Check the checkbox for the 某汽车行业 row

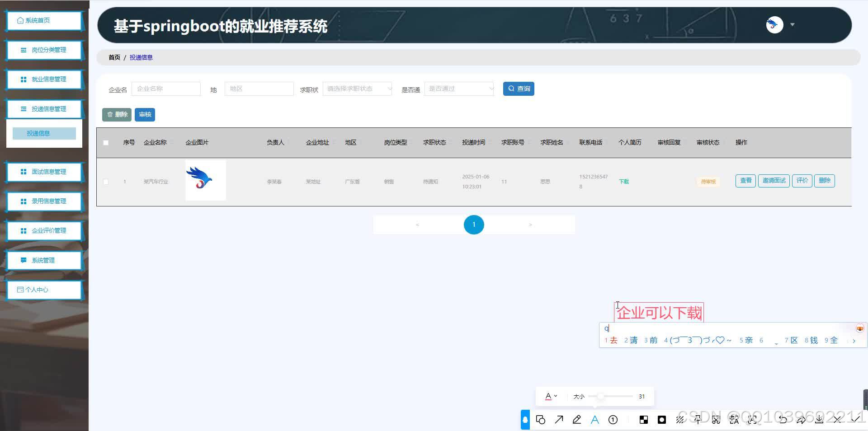click(x=106, y=182)
